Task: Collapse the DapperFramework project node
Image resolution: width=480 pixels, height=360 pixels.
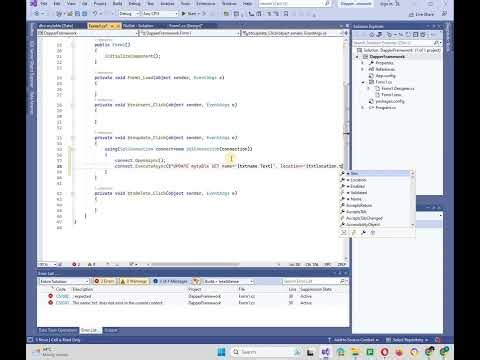Action: pyautogui.click(x=357, y=57)
